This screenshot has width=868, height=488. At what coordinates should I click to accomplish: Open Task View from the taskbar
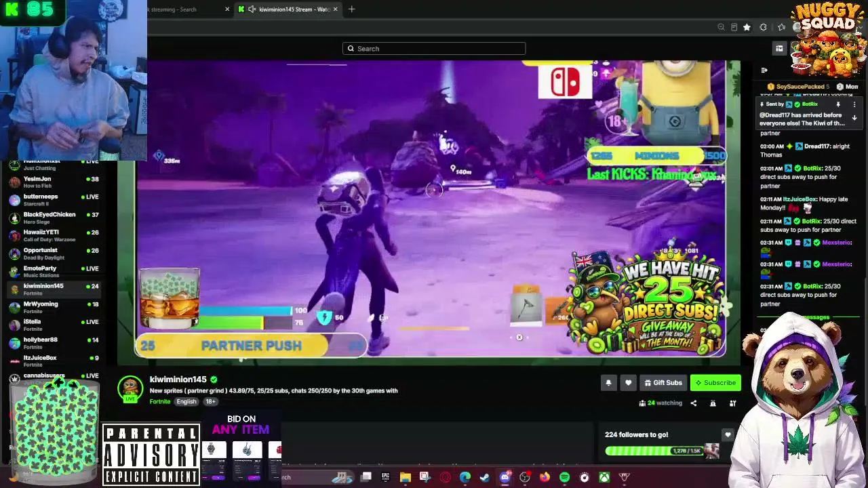(366, 477)
